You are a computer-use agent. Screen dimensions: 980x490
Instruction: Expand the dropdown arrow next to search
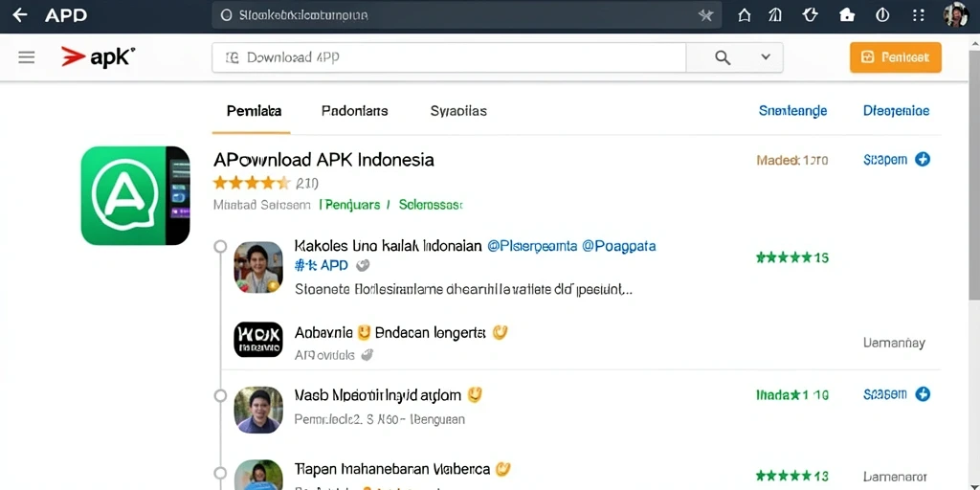766,56
